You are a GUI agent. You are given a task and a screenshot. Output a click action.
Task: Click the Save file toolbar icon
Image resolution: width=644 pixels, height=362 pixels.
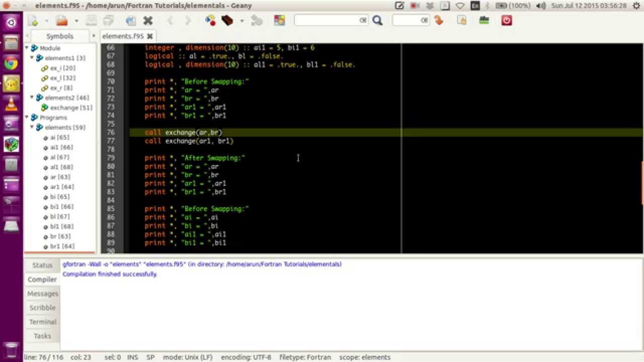tap(91, 21)
